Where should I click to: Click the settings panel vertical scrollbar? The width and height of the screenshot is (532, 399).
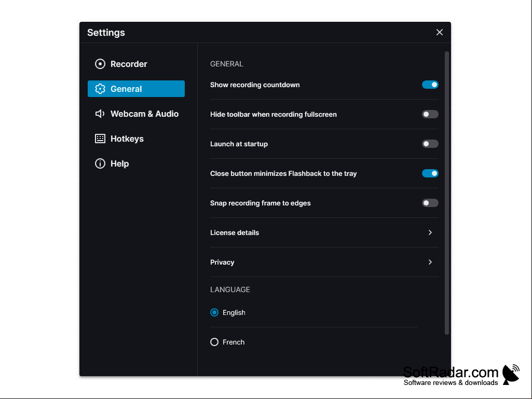coord(446,193)
